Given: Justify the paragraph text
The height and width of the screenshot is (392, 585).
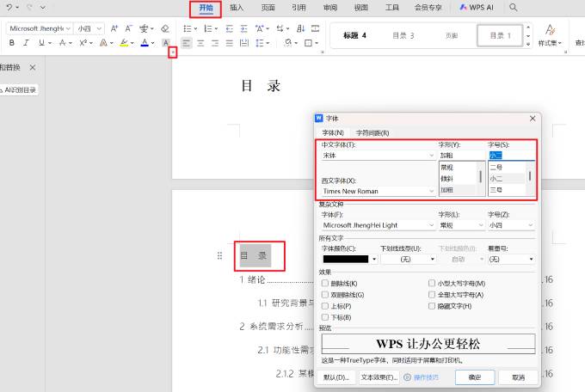Looking at the screenshot, I should [229, 43].
